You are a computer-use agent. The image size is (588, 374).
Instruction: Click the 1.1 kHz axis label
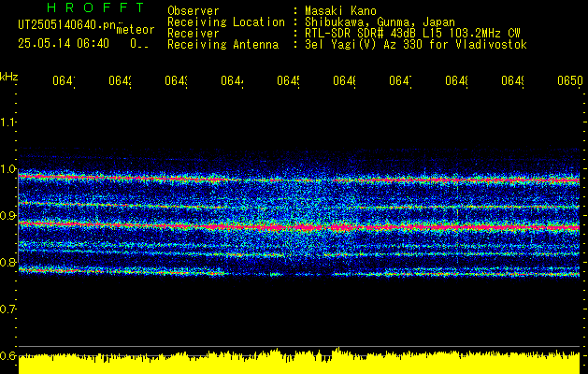point(7,122)
